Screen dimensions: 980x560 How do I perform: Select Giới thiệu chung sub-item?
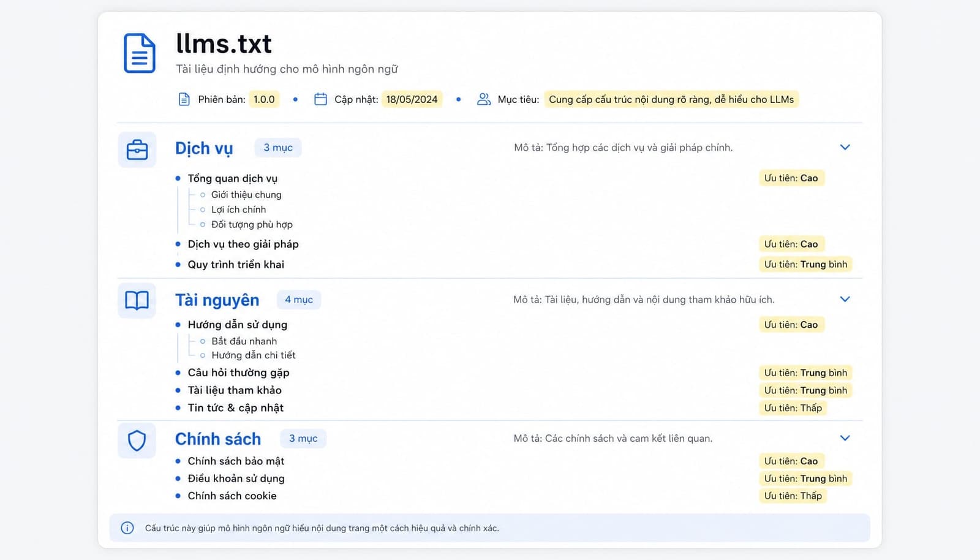pyautogui.click(x=246, y=195)
